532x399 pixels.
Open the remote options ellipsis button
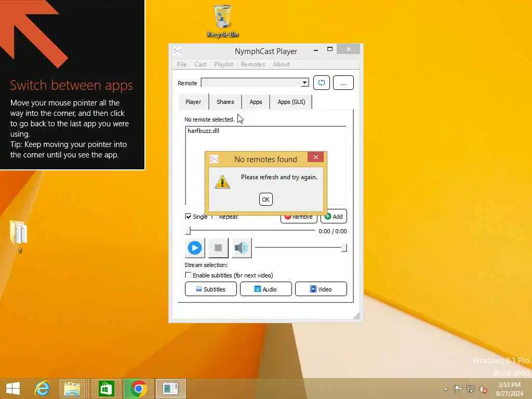(x=343, y=83)
